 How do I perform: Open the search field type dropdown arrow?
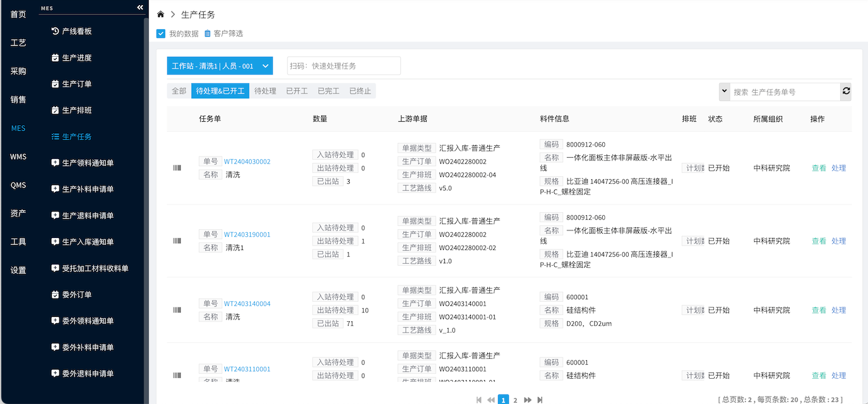[x=724, y=92]
